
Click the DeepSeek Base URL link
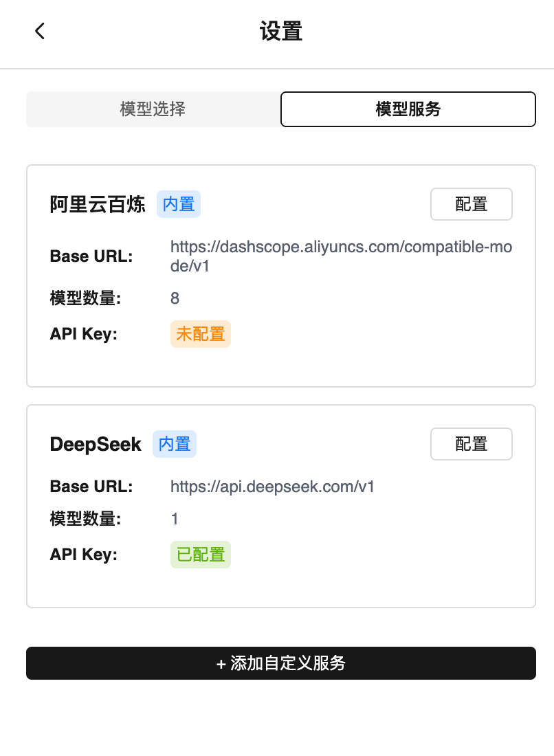pos(272,487)
